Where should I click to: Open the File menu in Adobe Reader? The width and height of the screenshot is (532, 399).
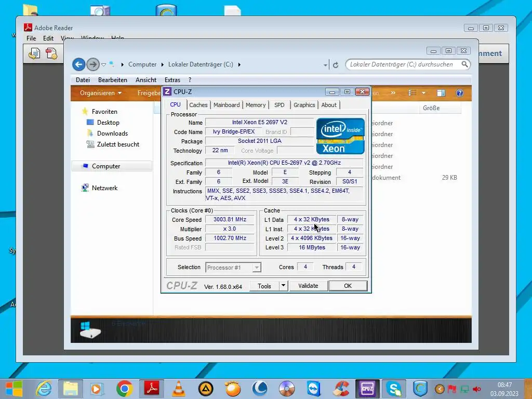(31, 38)
